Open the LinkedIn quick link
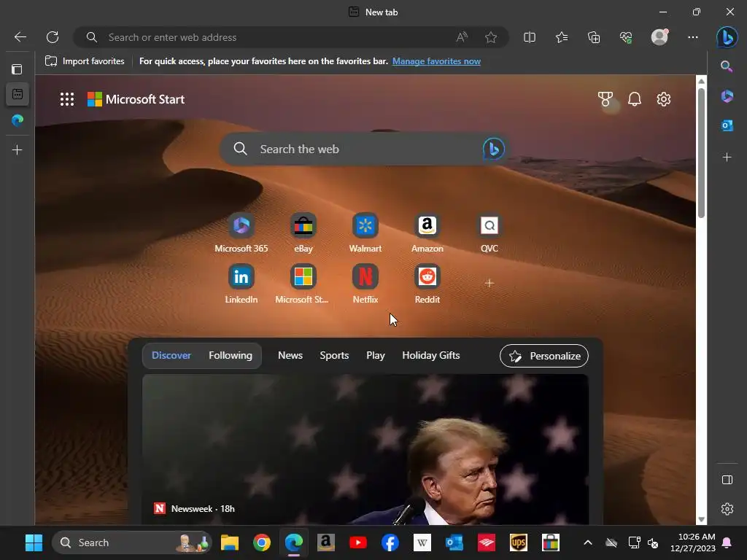 [x=241, y=284]
